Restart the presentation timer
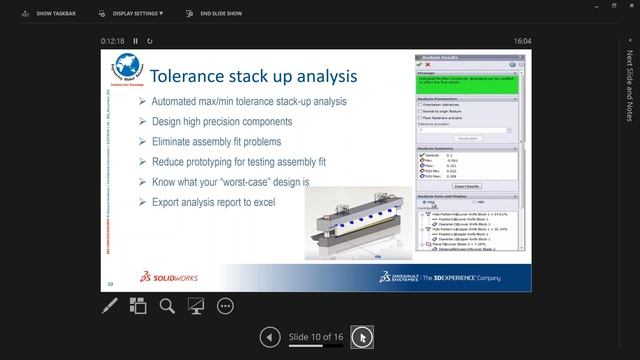 point(149,41)
